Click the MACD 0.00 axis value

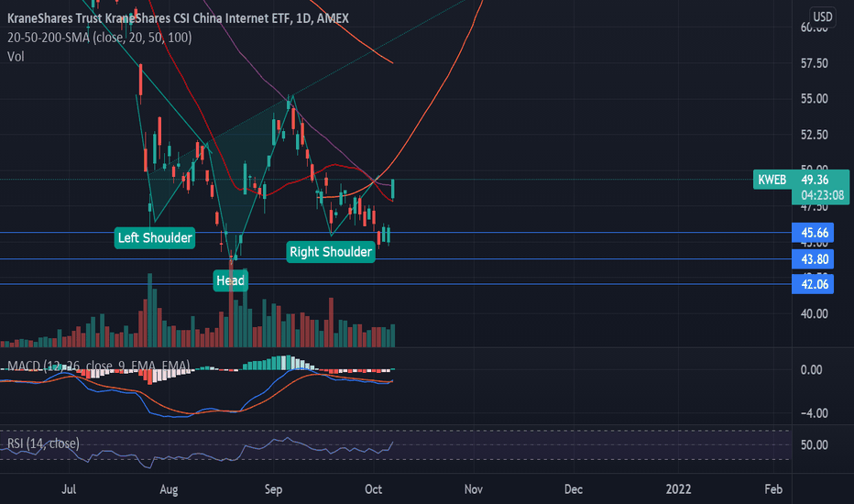(x=811, y=370)
